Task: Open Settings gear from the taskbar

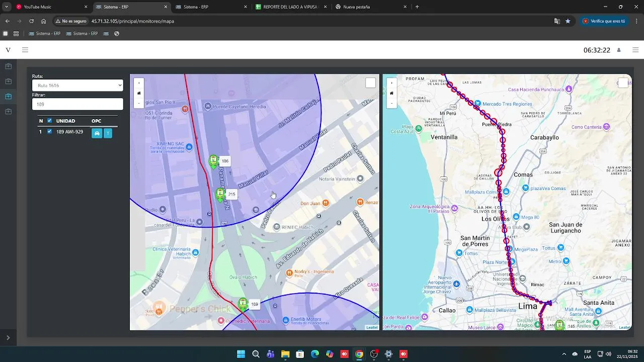Action: coord(388,354)
